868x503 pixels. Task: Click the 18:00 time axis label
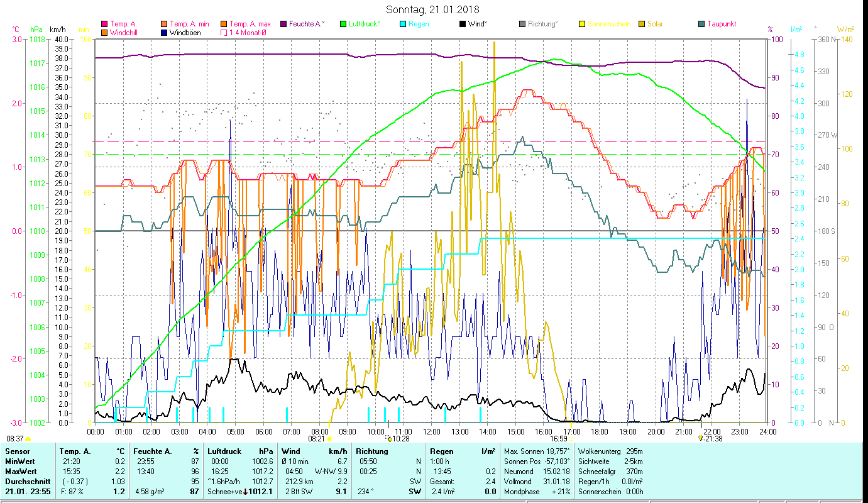(x=600, y=432)
